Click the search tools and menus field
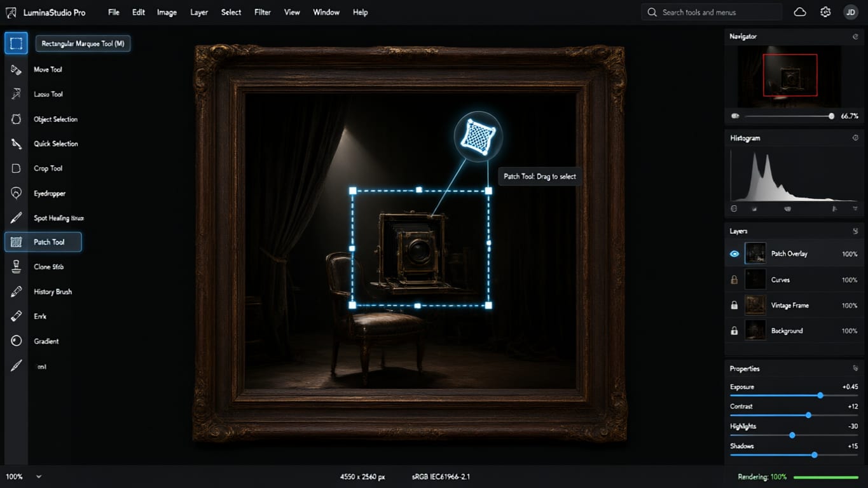Screen dimensions: 868x488 pos(712,12)
